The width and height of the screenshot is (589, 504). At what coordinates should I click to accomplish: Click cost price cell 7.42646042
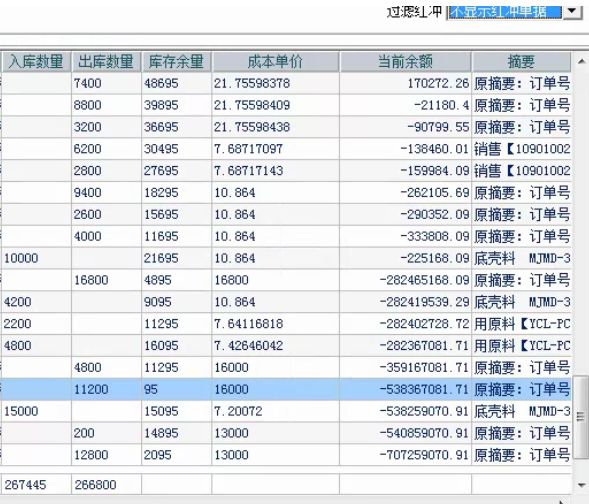coord(275,345)
